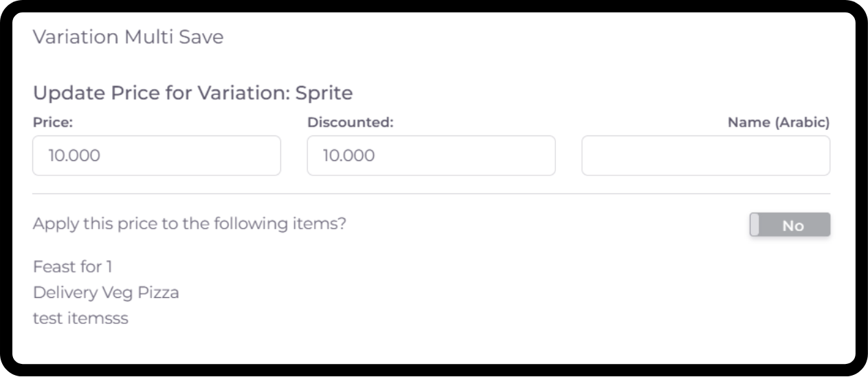Click the horizontal divider below the inputs
This screenshot has width=868, height=377.
[431, 194]
